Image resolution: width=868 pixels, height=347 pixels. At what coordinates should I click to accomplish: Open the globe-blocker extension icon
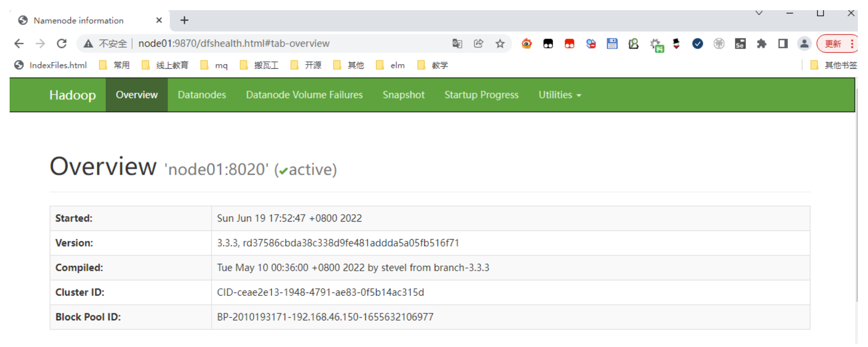pyautogui.click(x=591, y=44)
